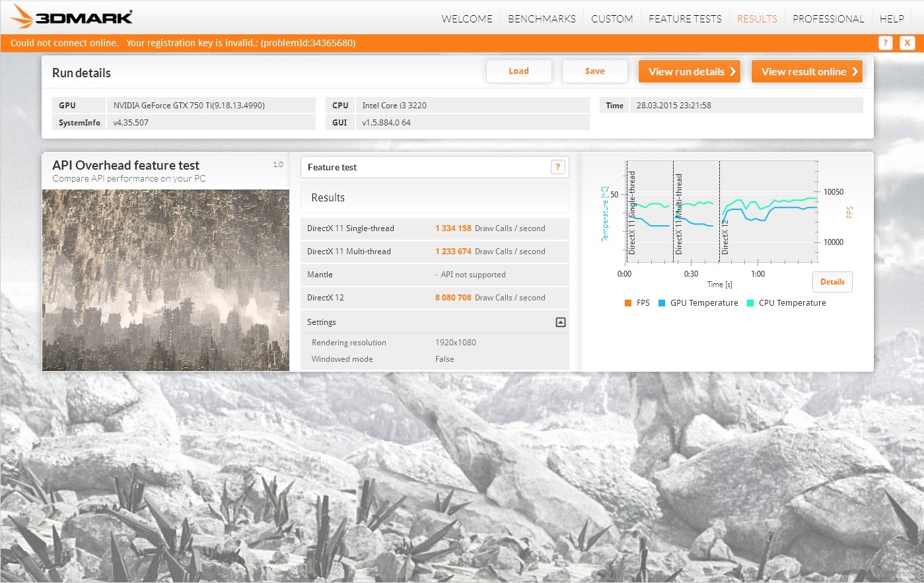
Task: Open the WELCOME tab
Action: coord(467,18)
